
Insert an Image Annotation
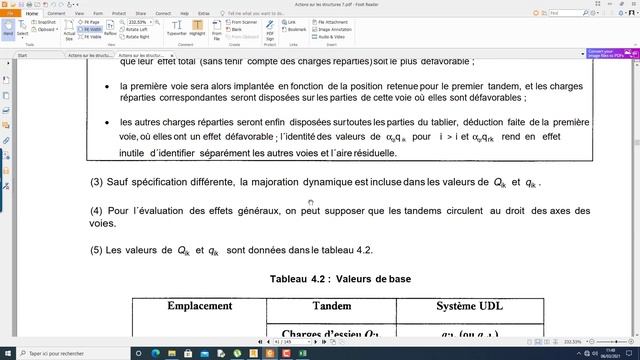coord(332,29)
